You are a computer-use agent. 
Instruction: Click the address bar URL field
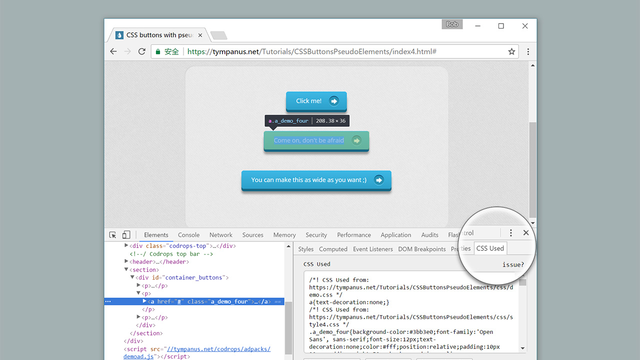pos(335,51)
